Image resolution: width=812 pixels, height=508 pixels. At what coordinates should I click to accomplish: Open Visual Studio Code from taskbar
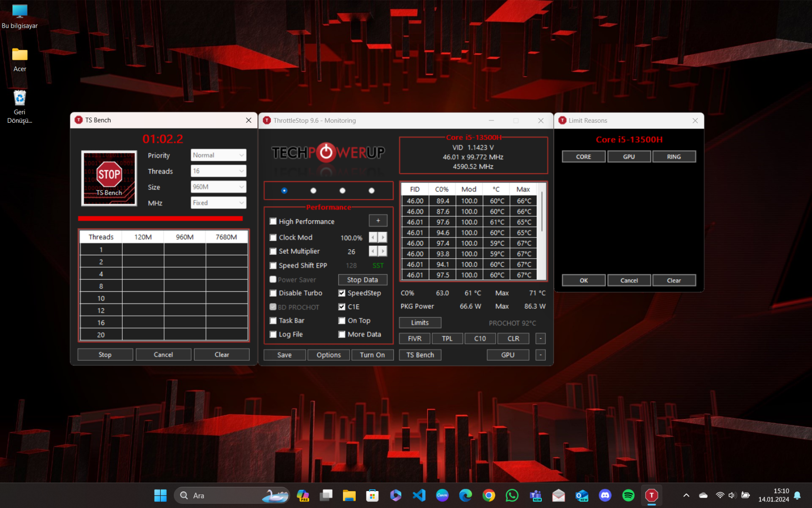[x=419, y=495]
